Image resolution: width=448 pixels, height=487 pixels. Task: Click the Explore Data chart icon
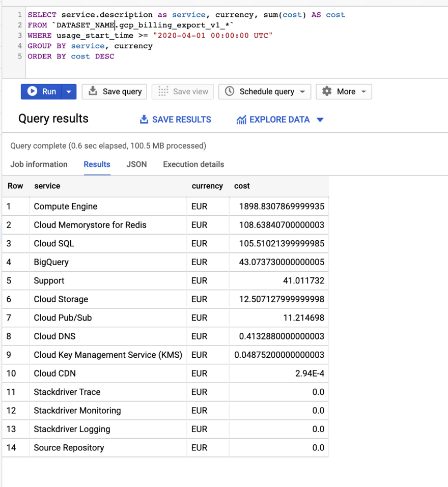tap(241, 120)
